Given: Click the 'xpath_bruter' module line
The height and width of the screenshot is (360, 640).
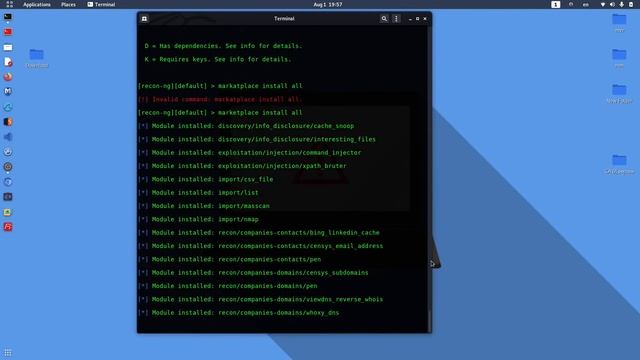Looking at the screenshot, I should pyautogui.click(x=242, y=166).
